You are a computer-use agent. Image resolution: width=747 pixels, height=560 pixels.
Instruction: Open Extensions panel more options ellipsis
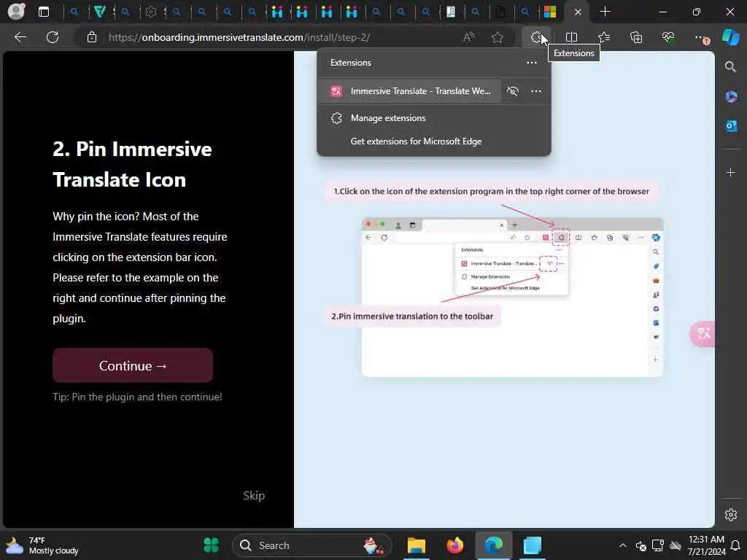tap(532, 63)
